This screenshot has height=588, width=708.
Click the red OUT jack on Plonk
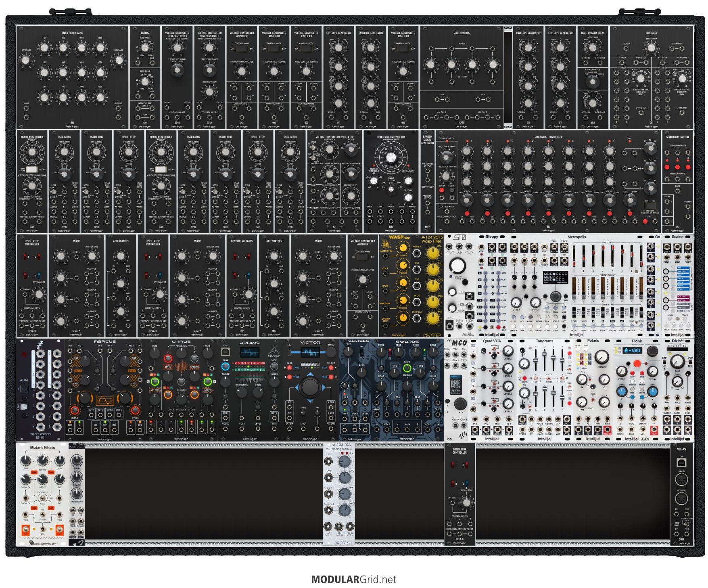pyautogui.click(x=654, y=429)
